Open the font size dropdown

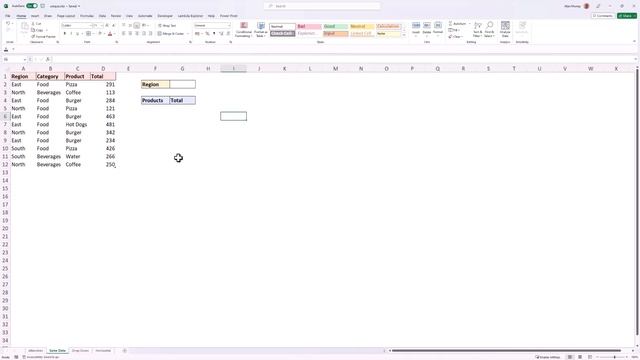click(x=102, y=25)
